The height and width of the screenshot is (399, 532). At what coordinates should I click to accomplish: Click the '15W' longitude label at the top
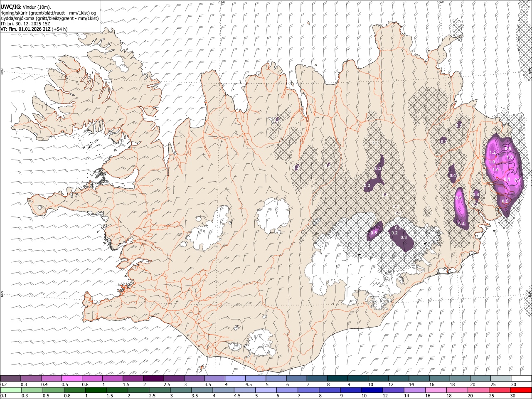tap(440, 2)
